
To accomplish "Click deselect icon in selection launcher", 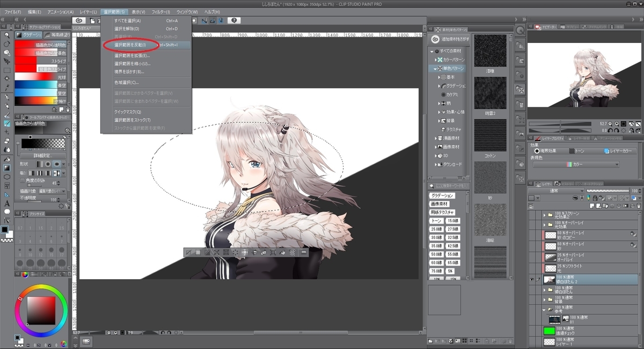I will point(188,252).
